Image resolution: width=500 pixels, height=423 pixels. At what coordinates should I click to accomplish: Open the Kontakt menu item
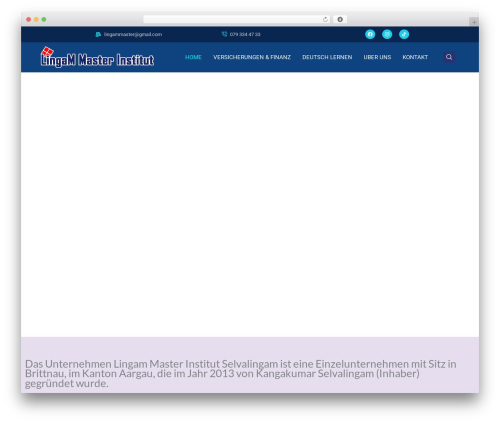coord(415,57)
